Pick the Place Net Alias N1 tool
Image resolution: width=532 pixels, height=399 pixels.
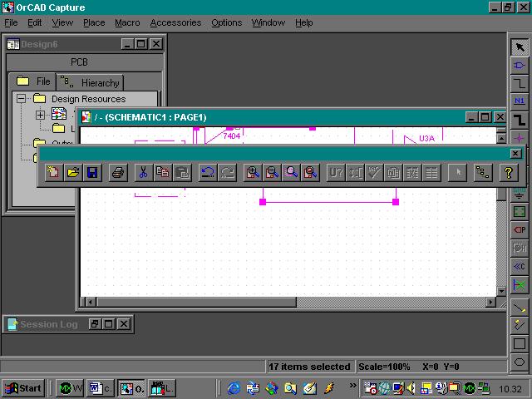(520, 101)
